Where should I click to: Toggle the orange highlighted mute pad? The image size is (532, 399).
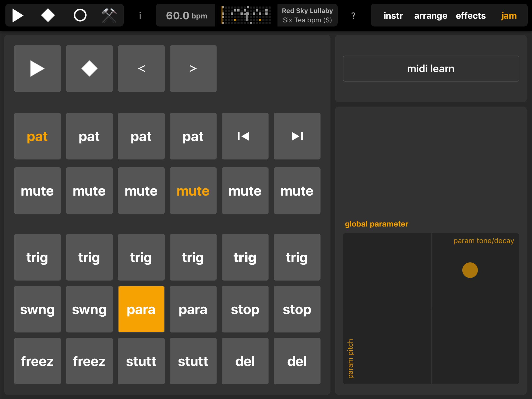coord(193,191)
